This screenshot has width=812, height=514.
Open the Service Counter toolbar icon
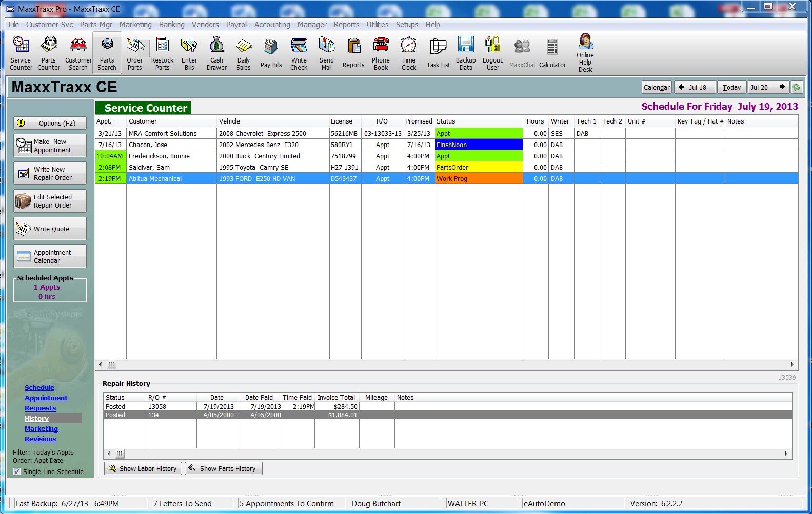pos(21,53)
